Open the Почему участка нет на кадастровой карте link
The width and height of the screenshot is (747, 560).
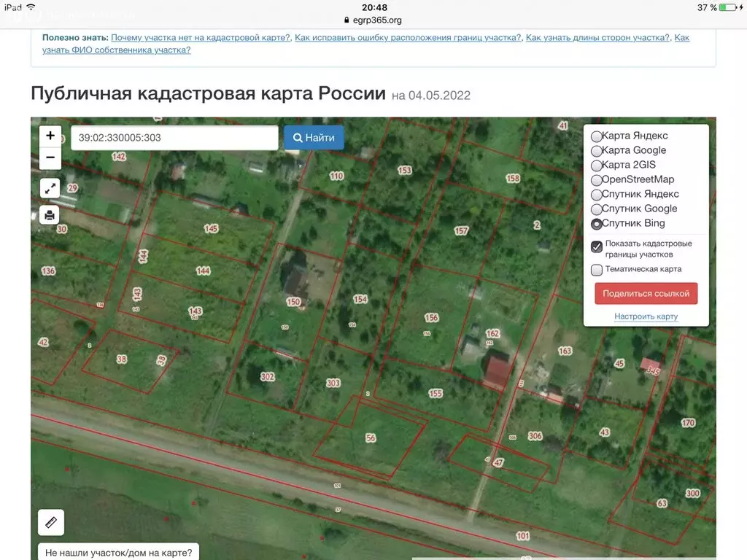[x=201, y=36]
